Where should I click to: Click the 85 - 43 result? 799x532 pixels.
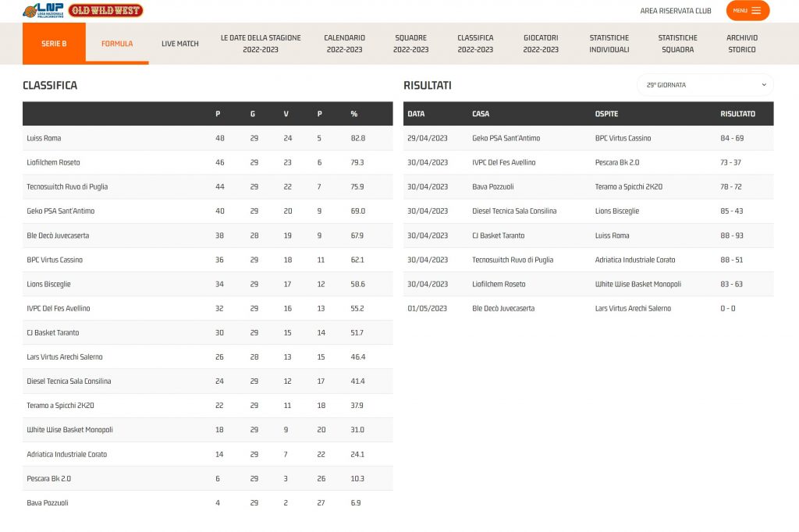click(x=732, y=211)
